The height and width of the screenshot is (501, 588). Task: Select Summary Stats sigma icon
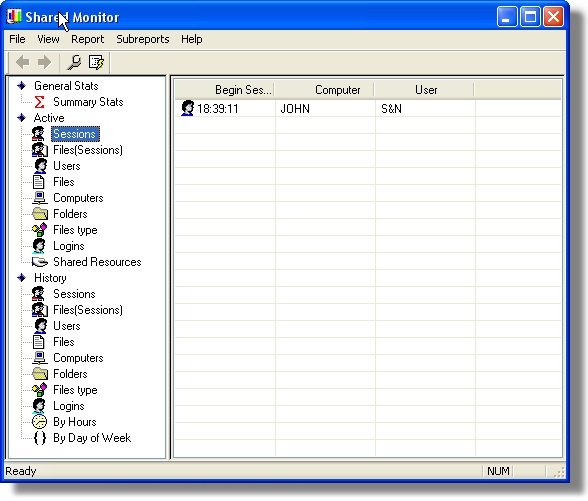[x=39, y=102]
